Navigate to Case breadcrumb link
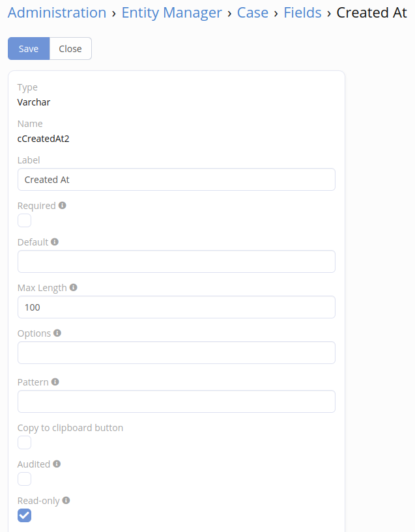The width and height of the screenshot is (415, 532). [x=253, y=13]
